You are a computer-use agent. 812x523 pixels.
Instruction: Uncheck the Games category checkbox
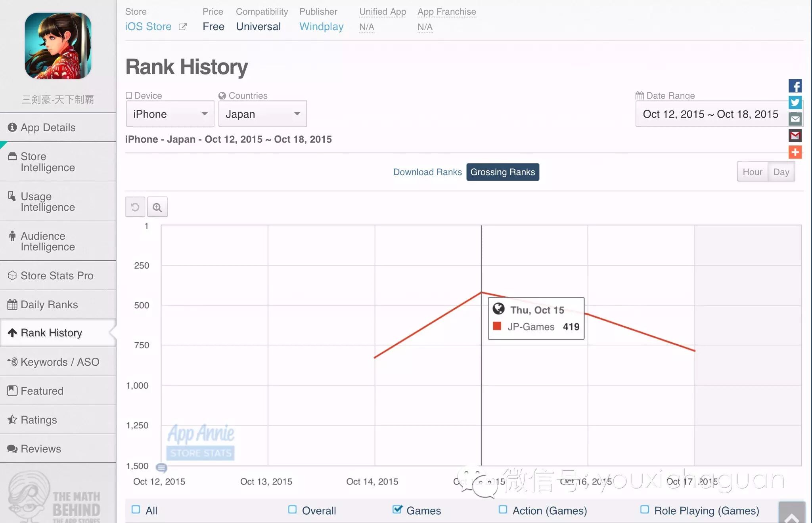coord(397,510)
